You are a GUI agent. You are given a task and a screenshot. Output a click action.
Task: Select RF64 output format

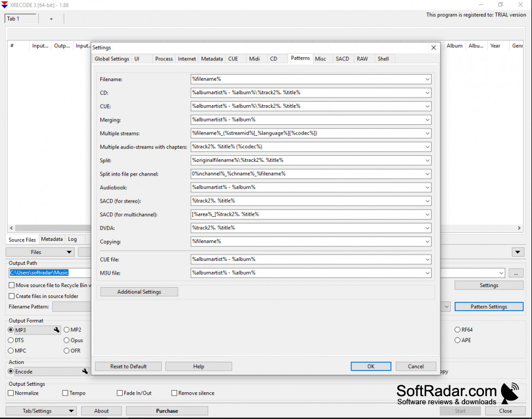pos(457,330)
